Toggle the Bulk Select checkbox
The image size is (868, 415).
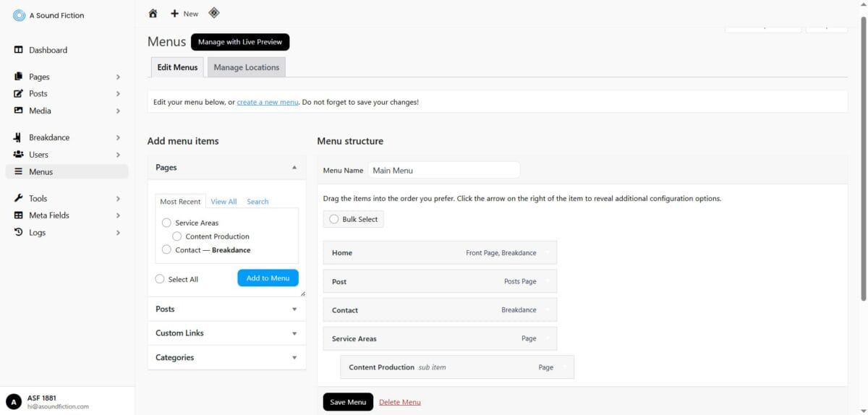333,219
